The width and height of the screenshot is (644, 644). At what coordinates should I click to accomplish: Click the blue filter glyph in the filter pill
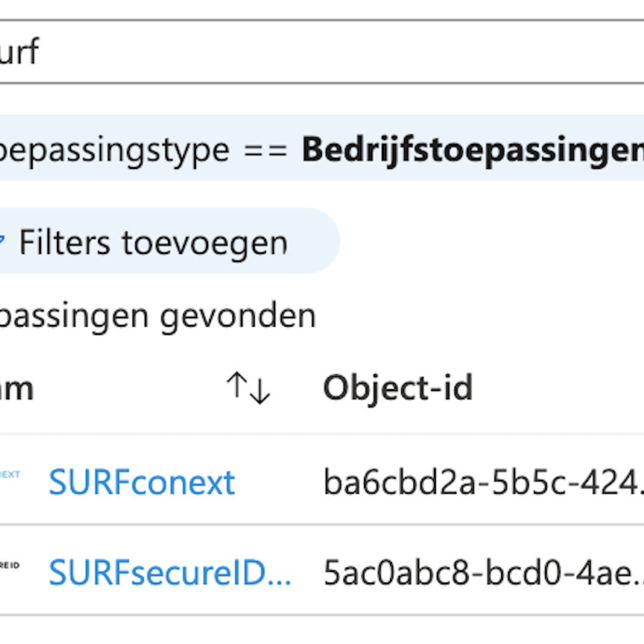(x=3, y=241)
